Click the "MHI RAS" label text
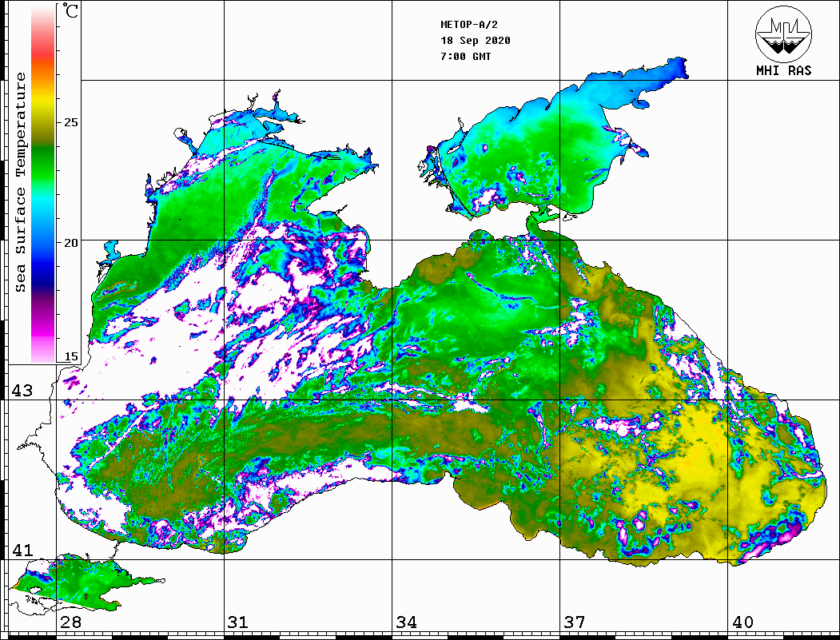The height and width of the screenshot is (640, 840). (783, 70)
